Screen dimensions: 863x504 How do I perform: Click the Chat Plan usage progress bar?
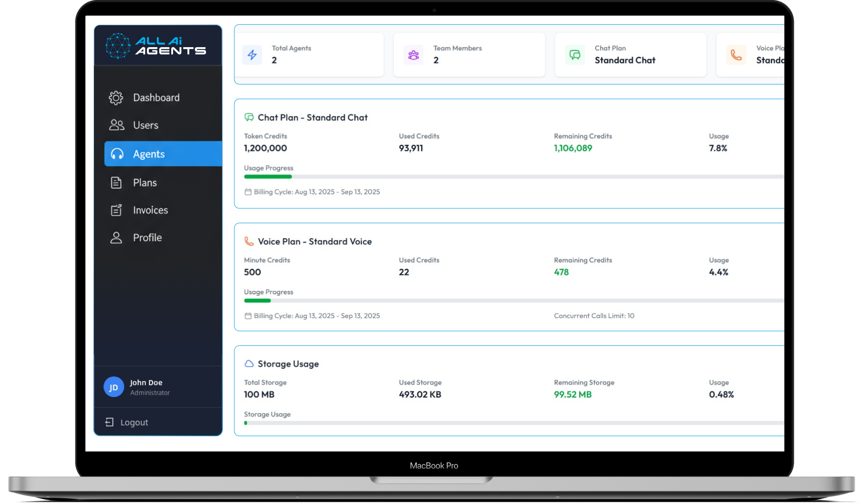coord(512,177)
